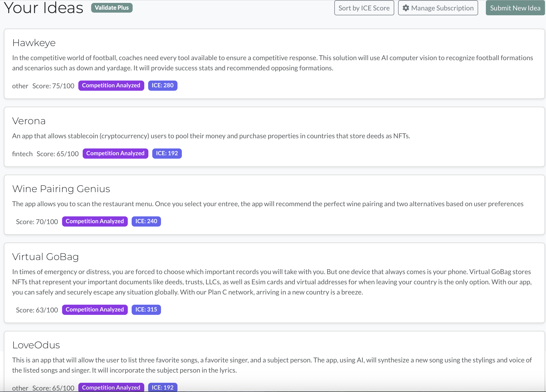Click Wine Pairing Genius Competition Analyzed badge
546x392 pixels.
click(95, 221)
